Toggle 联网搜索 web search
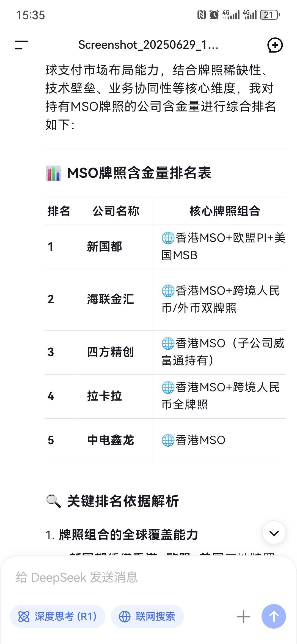The image size is (297, 644). (147, 616)
